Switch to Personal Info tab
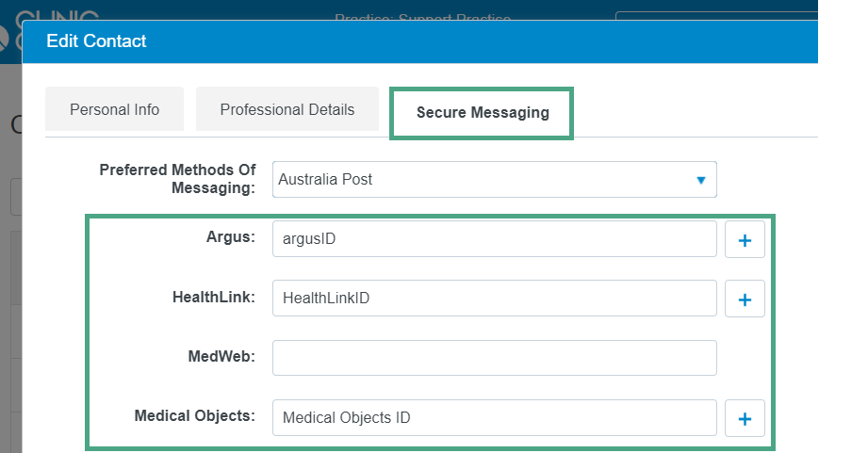 (x=115, y=109)
